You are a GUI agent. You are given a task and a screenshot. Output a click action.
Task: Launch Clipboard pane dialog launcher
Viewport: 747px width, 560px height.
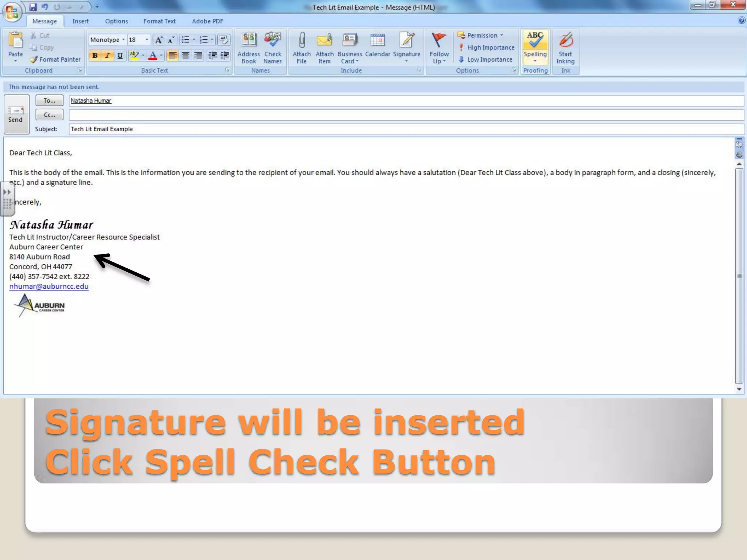pyautogui.click(x=80, y=70)
